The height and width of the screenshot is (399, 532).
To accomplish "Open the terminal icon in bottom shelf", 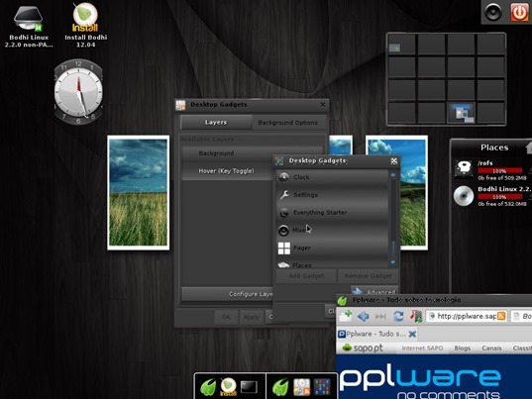I will pos(249,387).
